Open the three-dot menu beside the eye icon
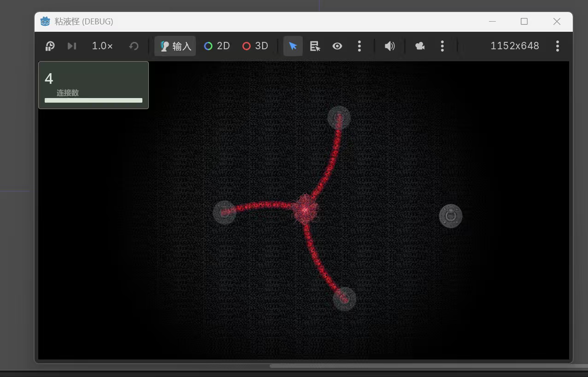Screen dimensions: 588x377 tap(359, 46)
